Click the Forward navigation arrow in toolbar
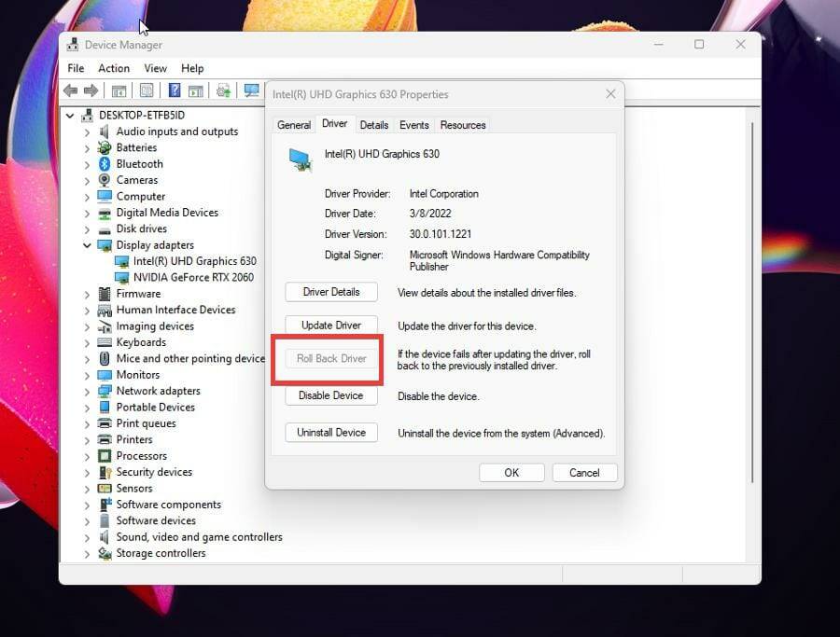 91,90
